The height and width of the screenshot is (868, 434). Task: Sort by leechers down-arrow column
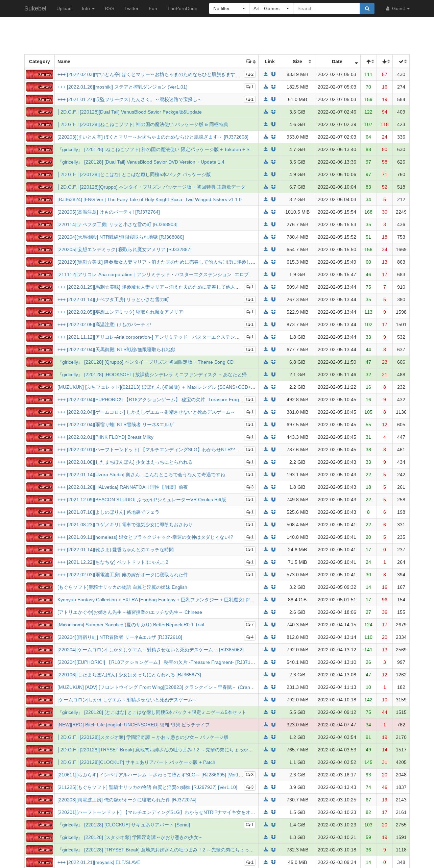tap(385, 62)
